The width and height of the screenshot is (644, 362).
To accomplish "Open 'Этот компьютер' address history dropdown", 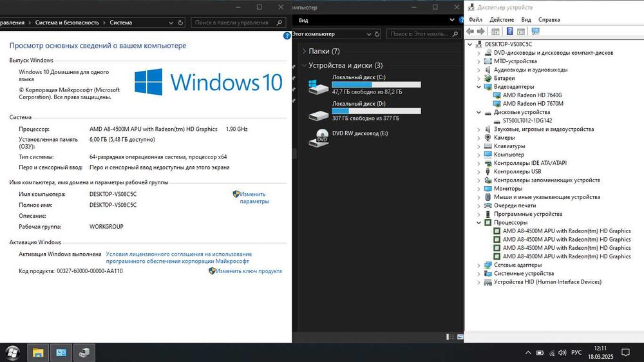I will [368, 34].
